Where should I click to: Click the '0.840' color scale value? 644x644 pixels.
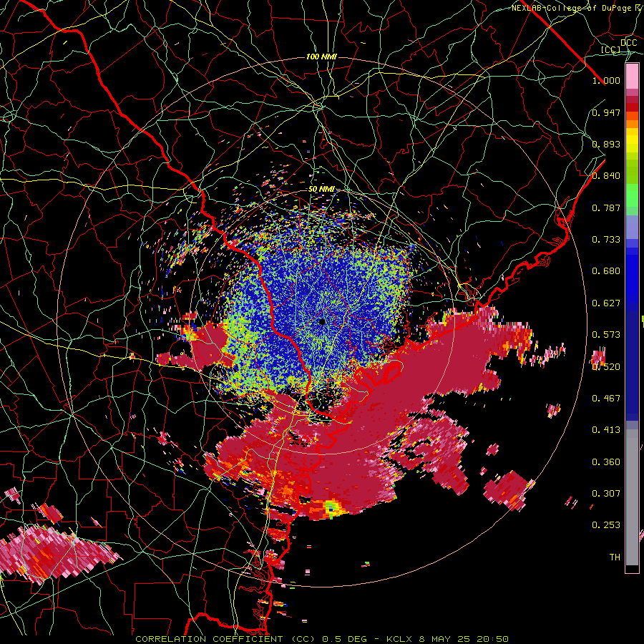point(606,176)
